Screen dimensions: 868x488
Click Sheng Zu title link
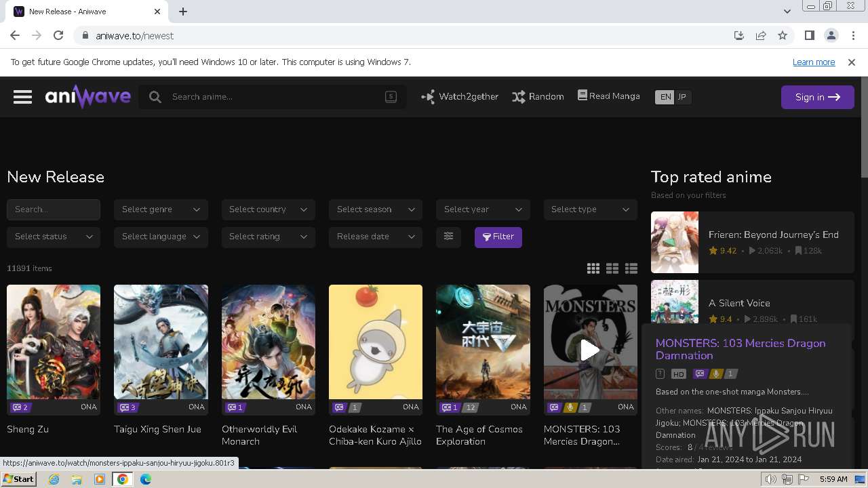point(28,429)
